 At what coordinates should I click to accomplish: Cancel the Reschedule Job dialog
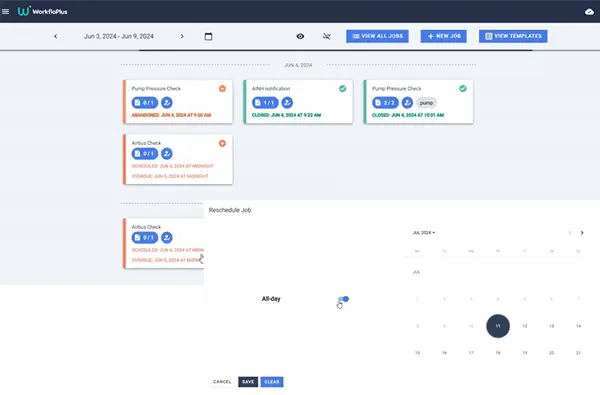click(x=222, y=382)
